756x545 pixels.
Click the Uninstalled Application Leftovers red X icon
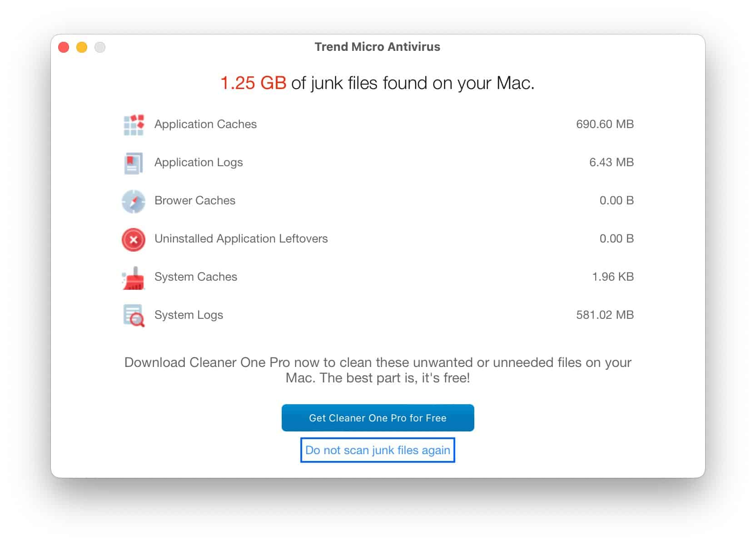tap(134, 239)
